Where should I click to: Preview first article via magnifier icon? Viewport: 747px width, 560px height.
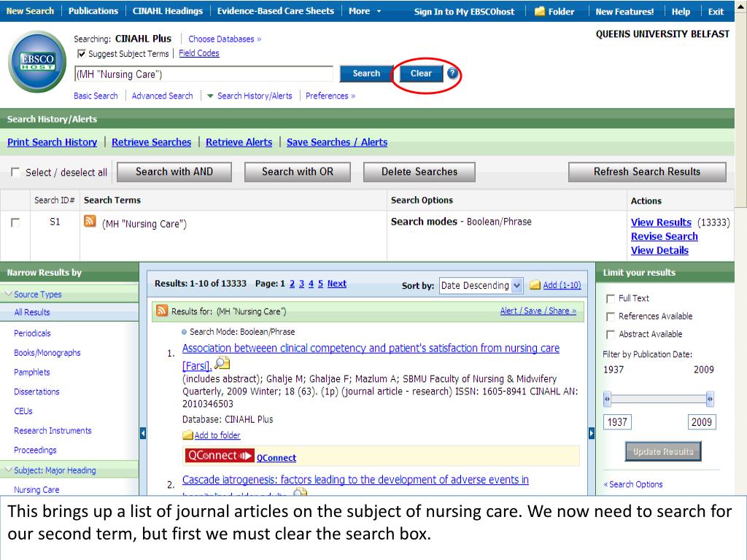pos(222,363)
